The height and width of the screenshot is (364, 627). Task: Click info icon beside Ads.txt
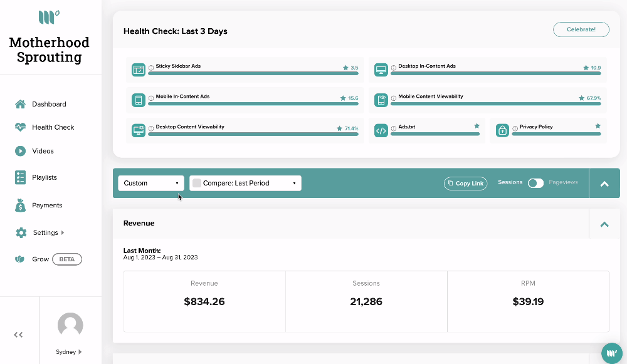(x=394, y=128)
